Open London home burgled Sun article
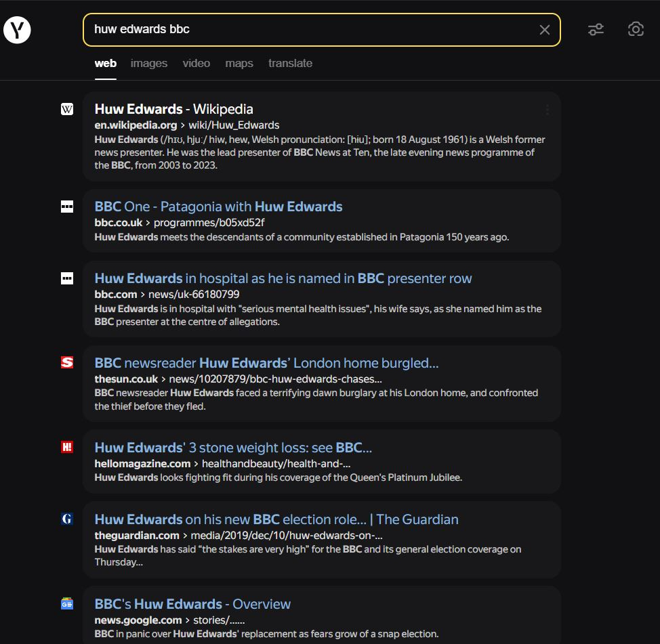This screenshot has height=644, width=660. click(x=266, y=363)
